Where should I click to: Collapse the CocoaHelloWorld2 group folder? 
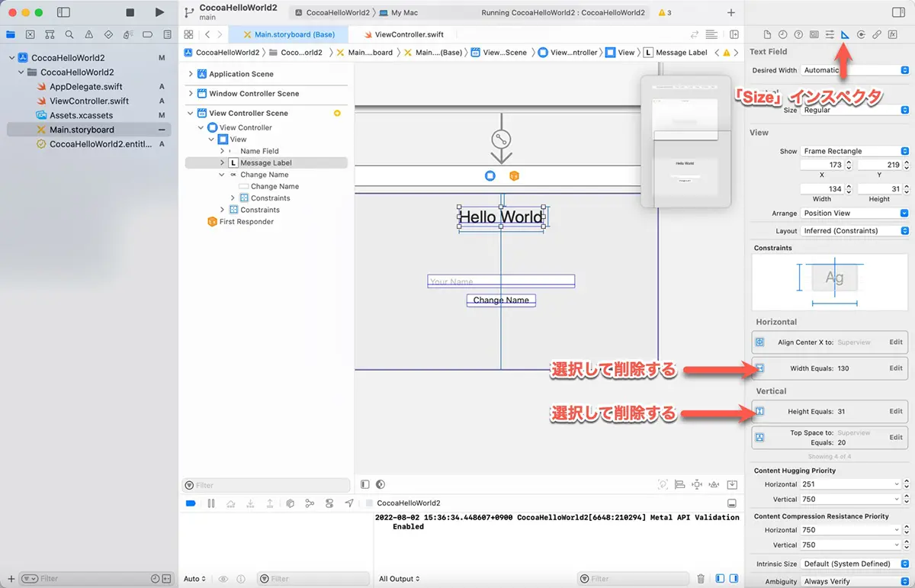pyautogui.click(x=21, y=72)
